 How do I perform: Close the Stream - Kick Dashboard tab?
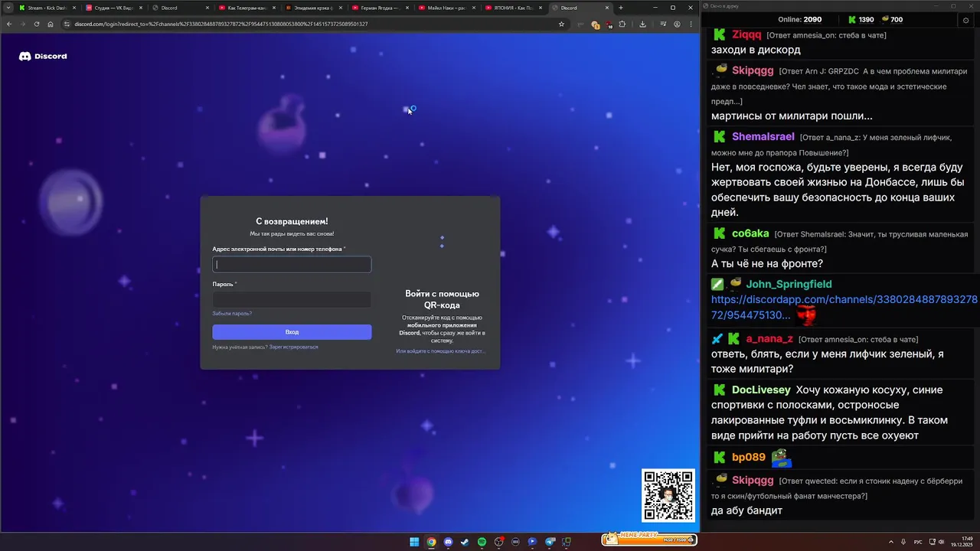pos(74,8)
